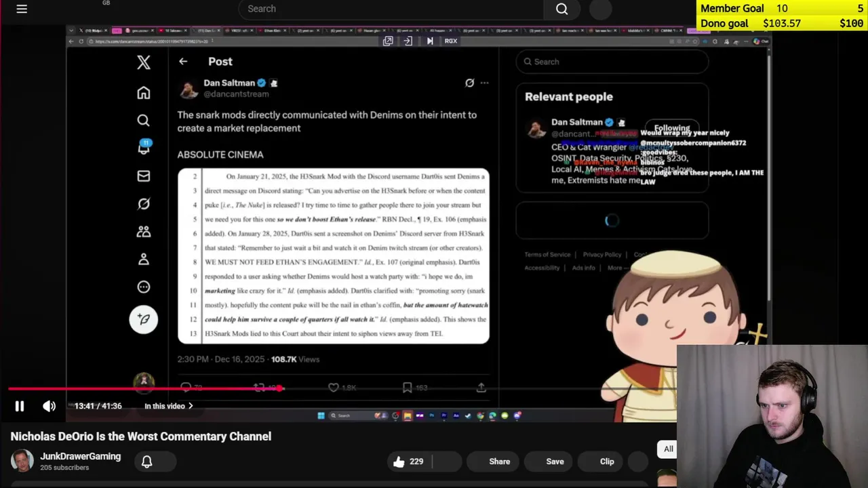Bookmark the X post
This screenshot has height=488, width=868.
pyautogui.click(x=407, y=388)
